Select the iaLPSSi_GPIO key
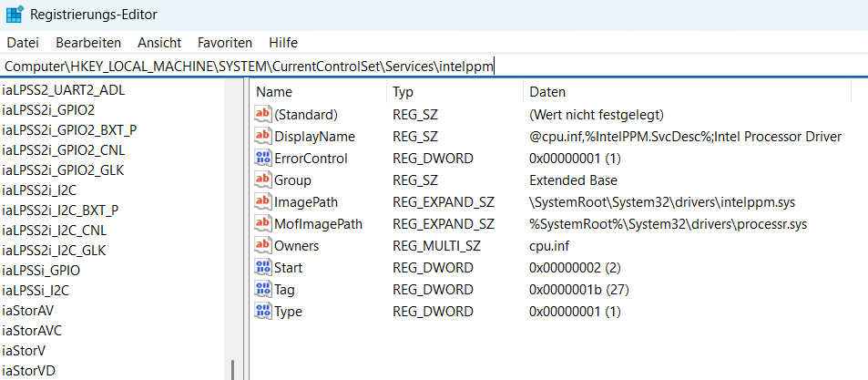 tap(41, 271)
